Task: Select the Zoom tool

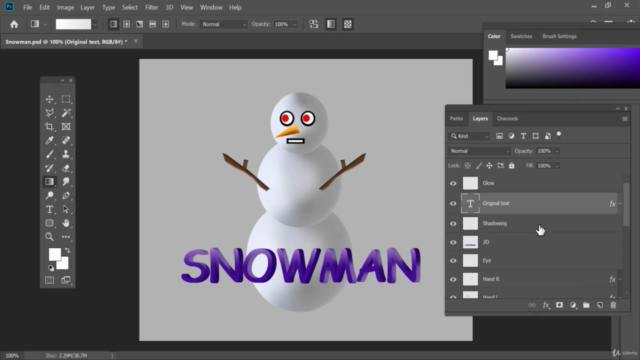Action: (49, 237)
